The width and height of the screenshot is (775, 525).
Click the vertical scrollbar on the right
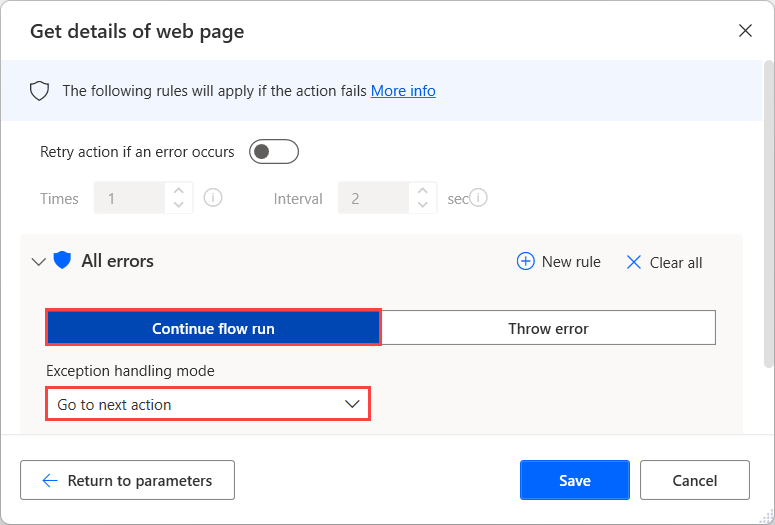(768, 215)
